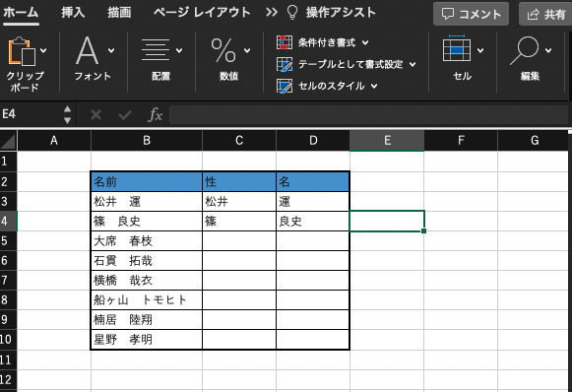This screenshot has height=392, width=572.
Task: Select the header cell 名前
Action: click(x=147, y=181)
